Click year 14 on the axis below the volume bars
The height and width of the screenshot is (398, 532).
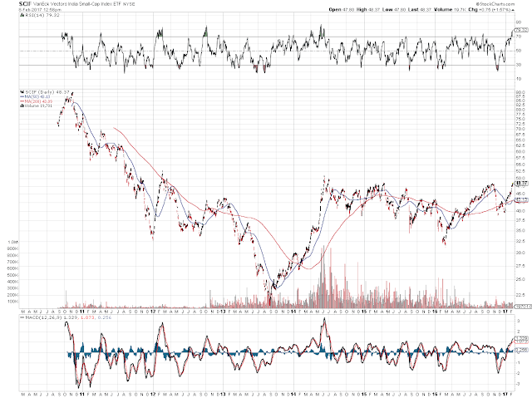coord(293,312)
